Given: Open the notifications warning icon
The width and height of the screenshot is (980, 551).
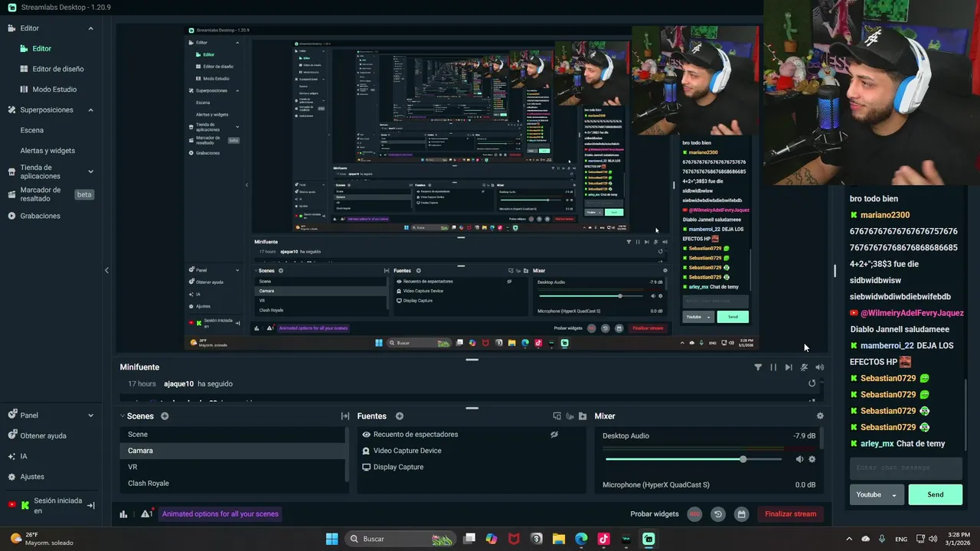Looking at the screenshot, I should coord(146,514).
